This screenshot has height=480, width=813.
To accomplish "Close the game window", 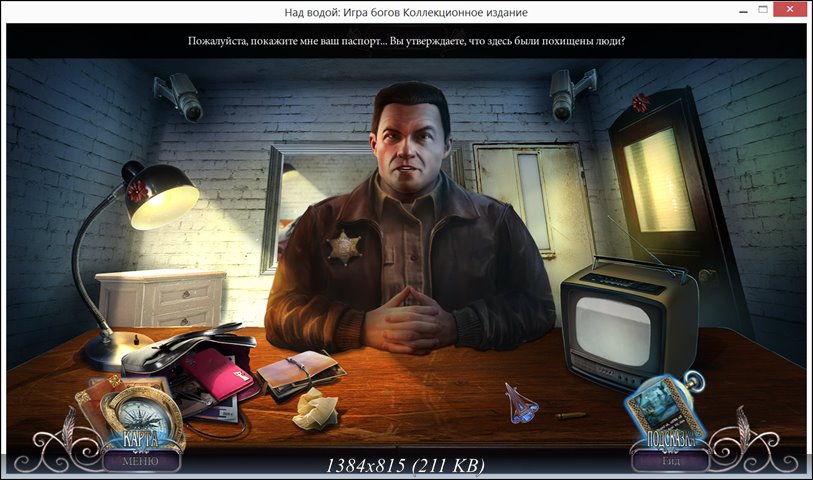I will point(790,11).
